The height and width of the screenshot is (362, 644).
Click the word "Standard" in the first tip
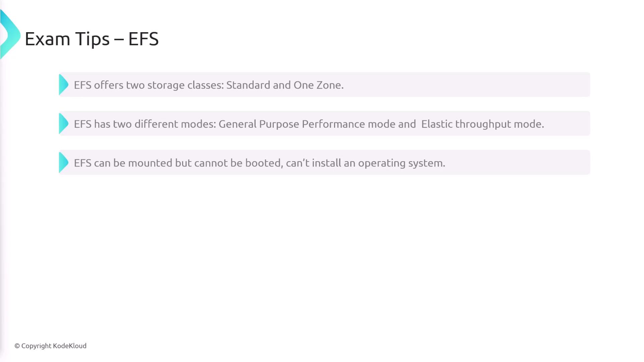[248, 85]
